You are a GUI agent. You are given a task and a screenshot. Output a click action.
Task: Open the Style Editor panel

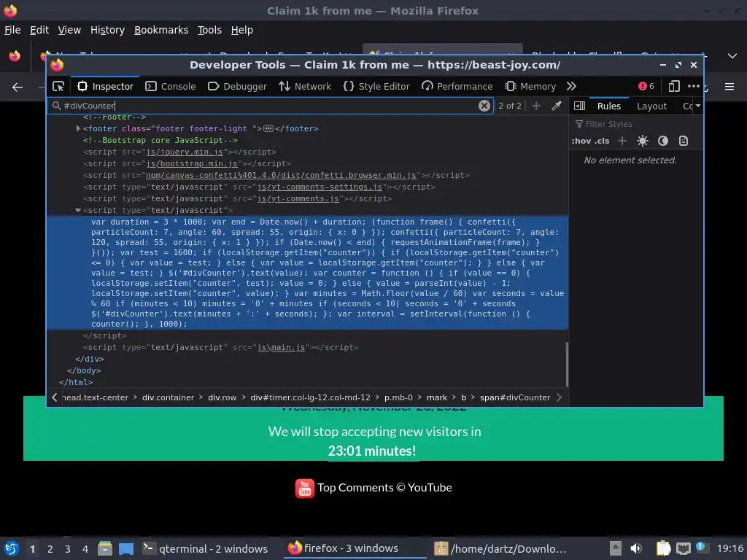coord(376,86)
